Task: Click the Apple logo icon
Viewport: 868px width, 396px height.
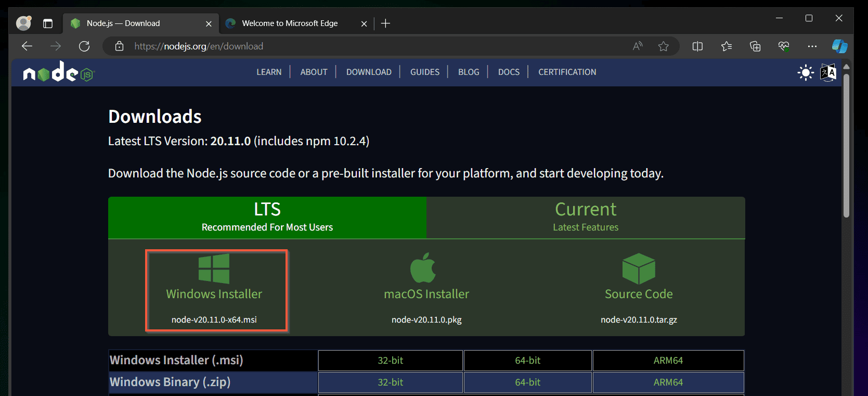Action: coord(423,267)
